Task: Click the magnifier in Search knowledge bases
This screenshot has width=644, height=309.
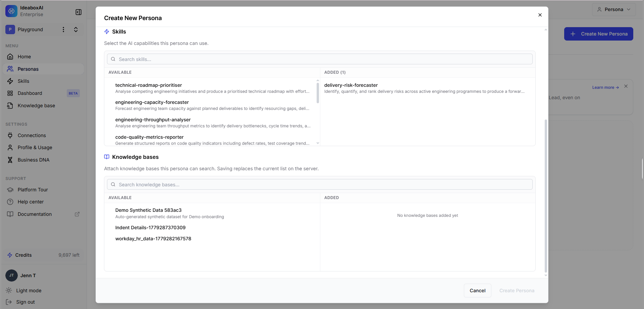Action: (x=113, y=184)
